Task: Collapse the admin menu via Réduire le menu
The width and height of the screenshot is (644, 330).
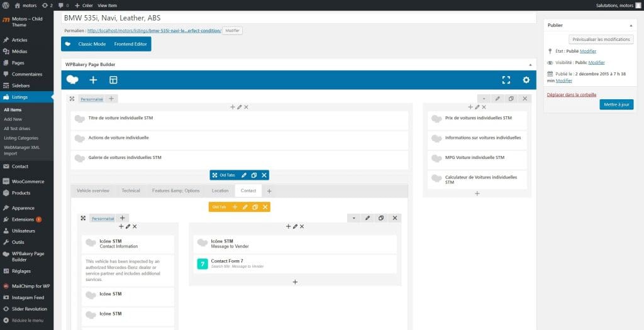Action: 23,320
